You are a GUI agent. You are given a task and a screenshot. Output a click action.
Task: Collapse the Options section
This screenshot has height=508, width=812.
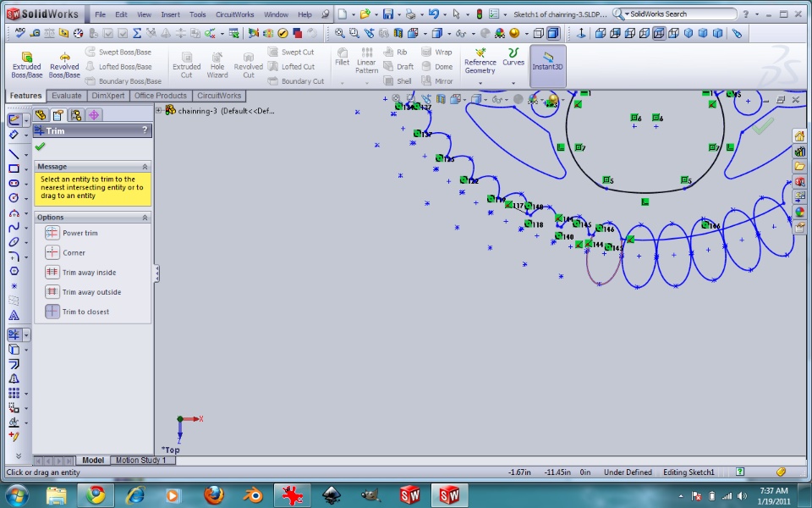(x=145, y=218)
